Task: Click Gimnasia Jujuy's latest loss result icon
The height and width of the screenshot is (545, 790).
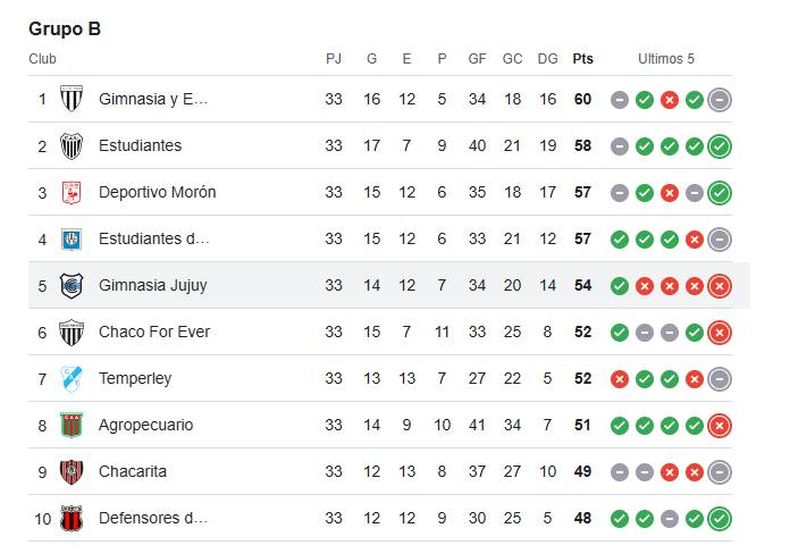Action: click(719, 286)
